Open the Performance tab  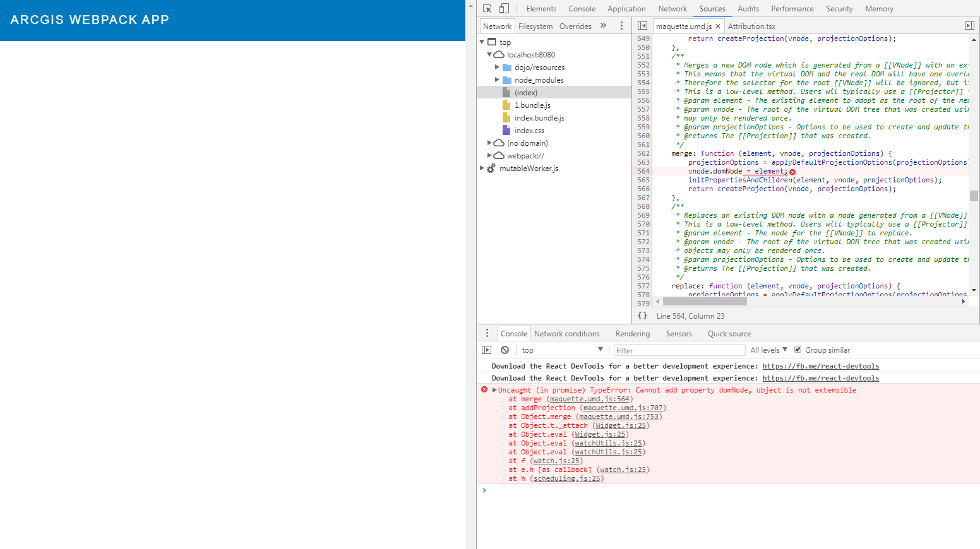(792, 9)
